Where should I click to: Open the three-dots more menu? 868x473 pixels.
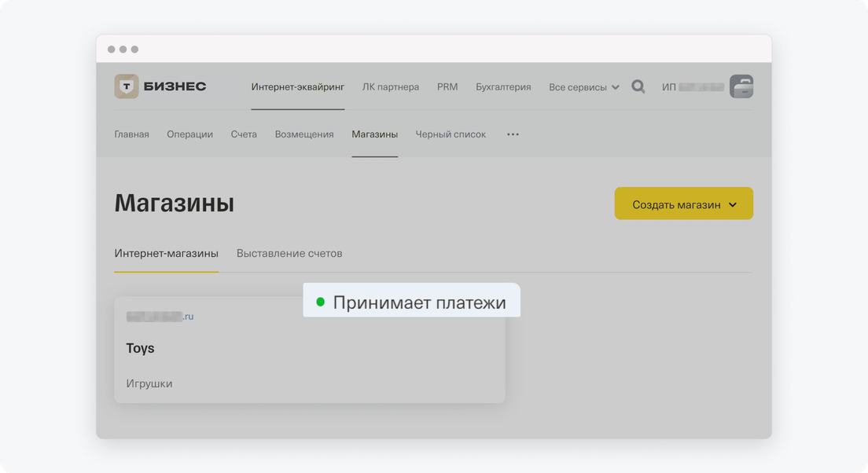[513, 134]
